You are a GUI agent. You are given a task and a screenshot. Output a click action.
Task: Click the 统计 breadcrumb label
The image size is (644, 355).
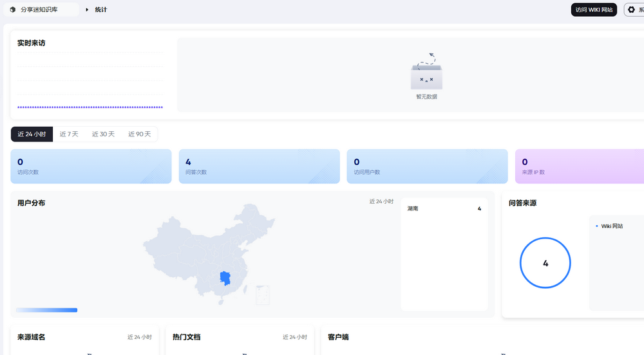tap(100, 10)
